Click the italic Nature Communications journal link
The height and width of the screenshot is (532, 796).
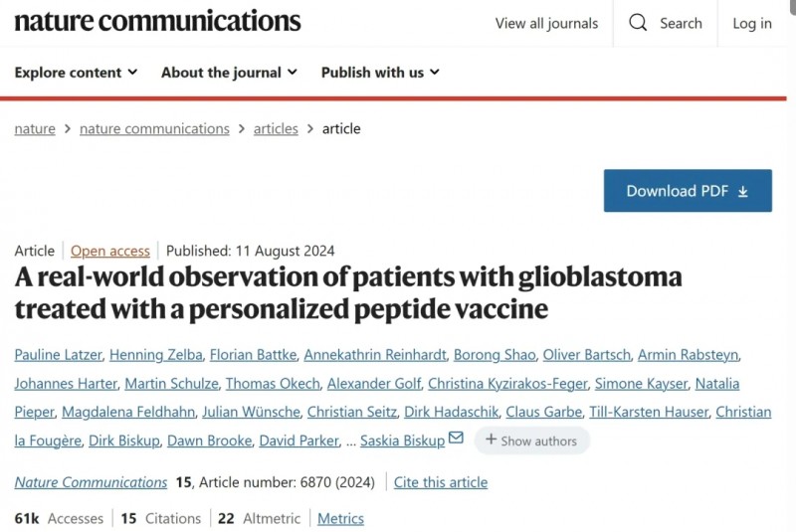click(91, 482)
